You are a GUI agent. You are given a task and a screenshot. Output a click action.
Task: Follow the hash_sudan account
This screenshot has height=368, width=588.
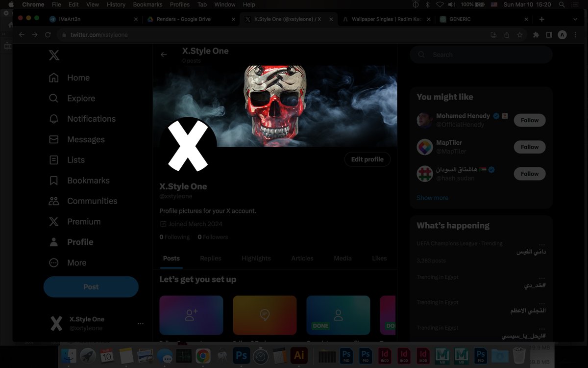pos(530,174)
